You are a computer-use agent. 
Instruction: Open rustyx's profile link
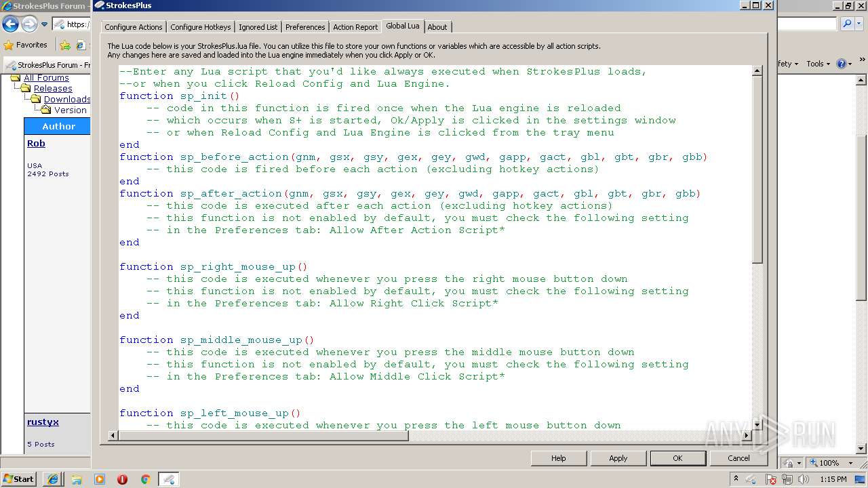[43, 422]
